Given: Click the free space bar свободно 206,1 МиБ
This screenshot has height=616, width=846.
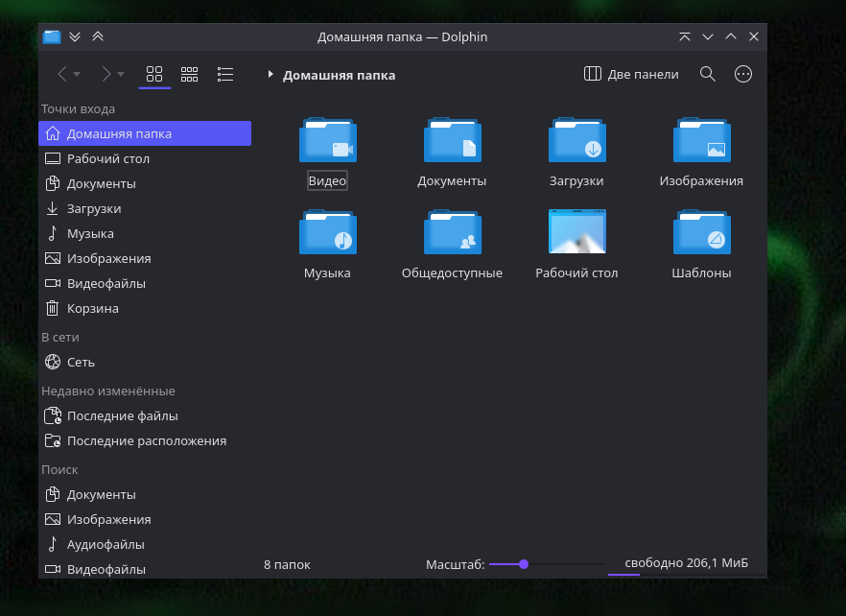Looking at the screenshot, I should coord(687,565).
